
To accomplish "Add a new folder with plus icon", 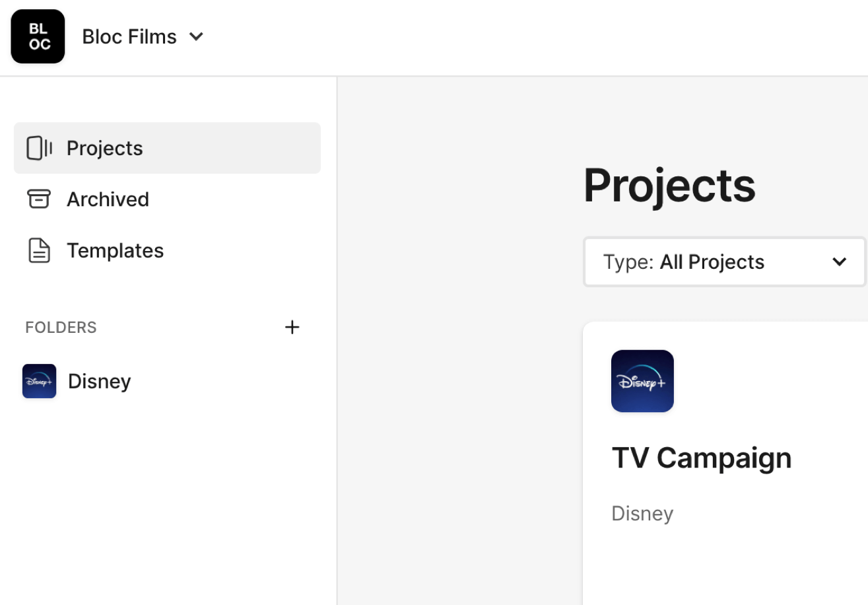I will (292, 328).
